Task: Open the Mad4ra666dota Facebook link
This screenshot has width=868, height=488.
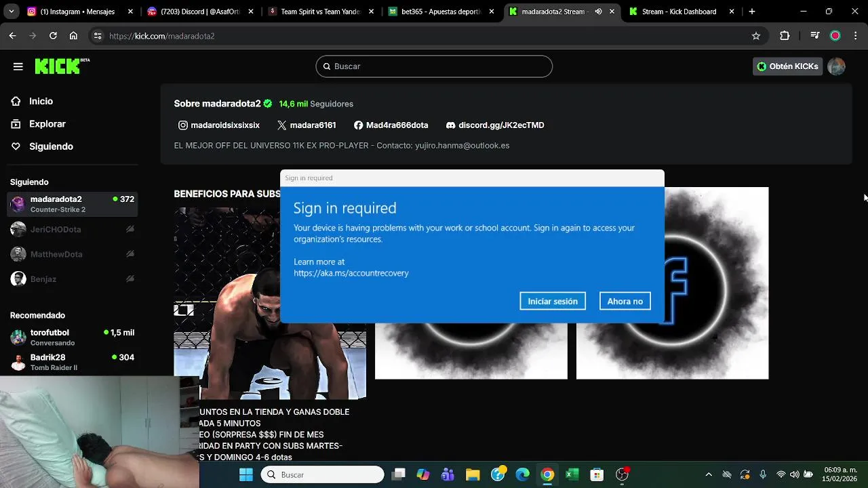Action: click(x=391, y=125)
